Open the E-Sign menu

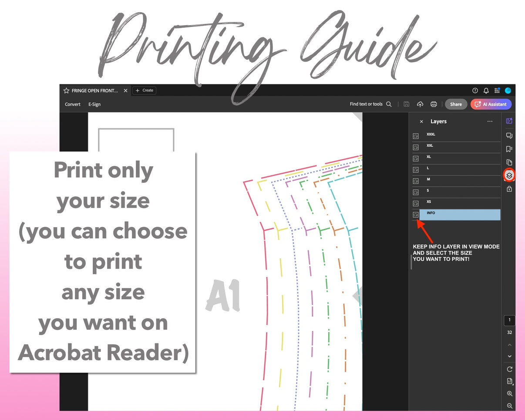click(94, 104)
